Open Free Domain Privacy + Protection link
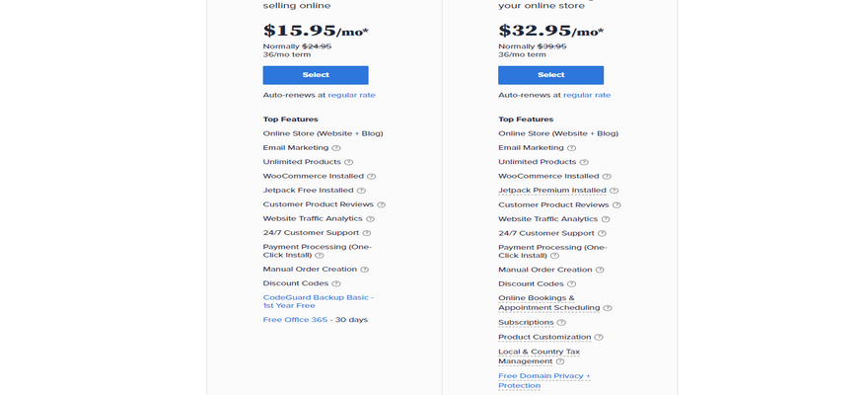Viewport: 868px width, 395px height. (x=544, y=380)
